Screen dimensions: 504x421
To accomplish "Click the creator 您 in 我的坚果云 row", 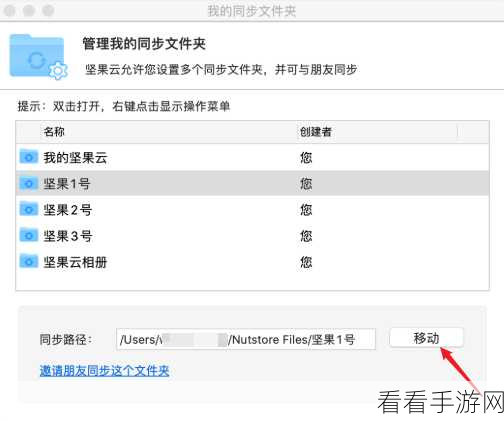I will tap(306, 157).
